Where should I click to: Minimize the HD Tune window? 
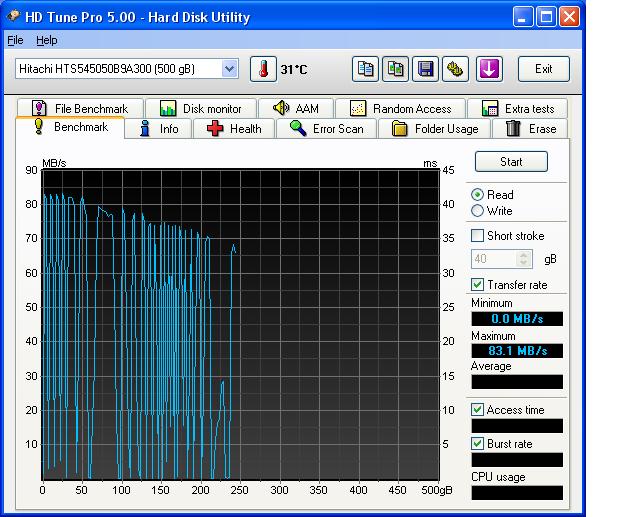[x=523, y=17]
